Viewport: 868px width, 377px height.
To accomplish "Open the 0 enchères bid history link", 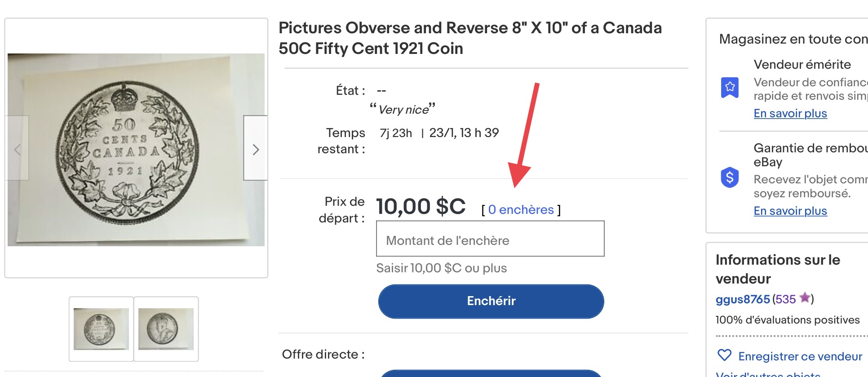I will pyautogui.click(x=521, y=210).
